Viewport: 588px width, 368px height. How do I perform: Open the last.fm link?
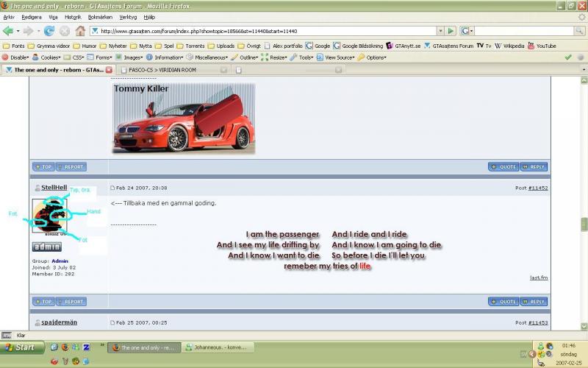click(x=539, y=277)
